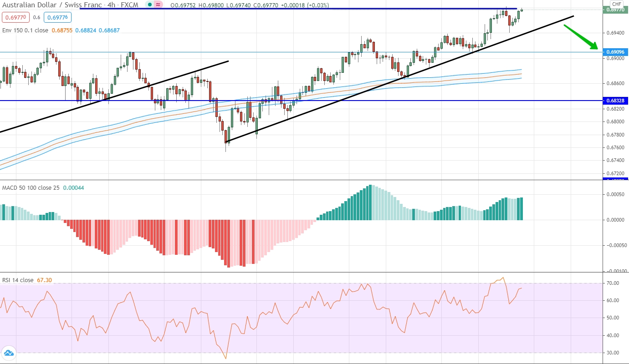Select the thin blue horizontal line at 0.69096

point(301,52)
